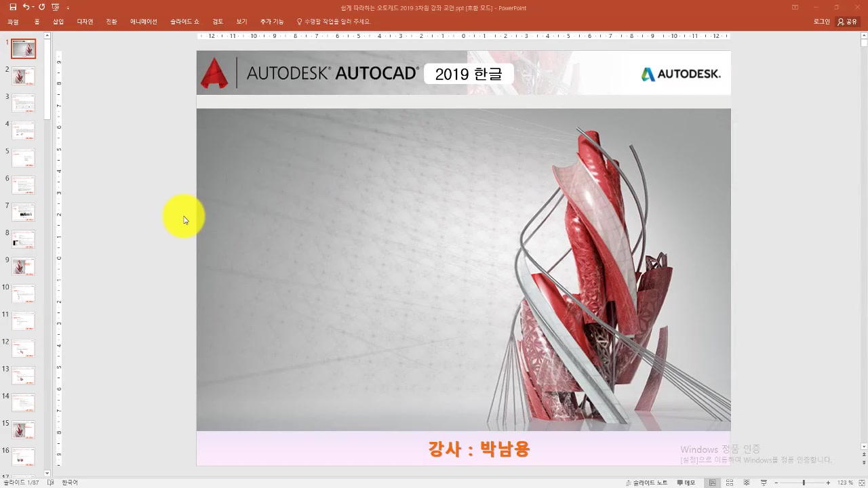This screenshot has height=488, width=868.
Task: Click the 공유 share button
Action: click(848, 22)
